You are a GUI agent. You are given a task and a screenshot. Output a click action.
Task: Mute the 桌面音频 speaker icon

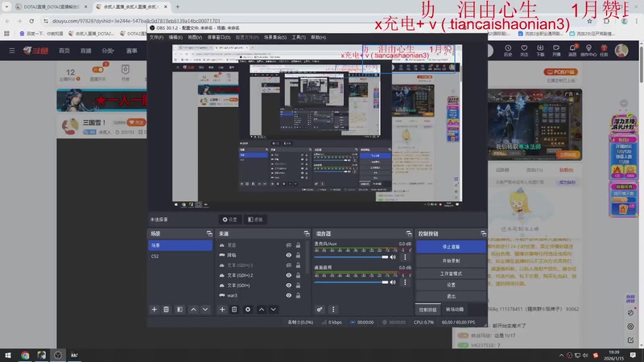(393, 282)
